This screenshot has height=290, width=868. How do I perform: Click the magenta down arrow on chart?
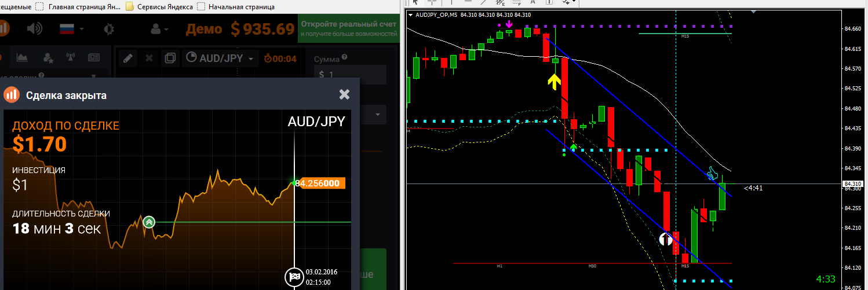[509, 24]
